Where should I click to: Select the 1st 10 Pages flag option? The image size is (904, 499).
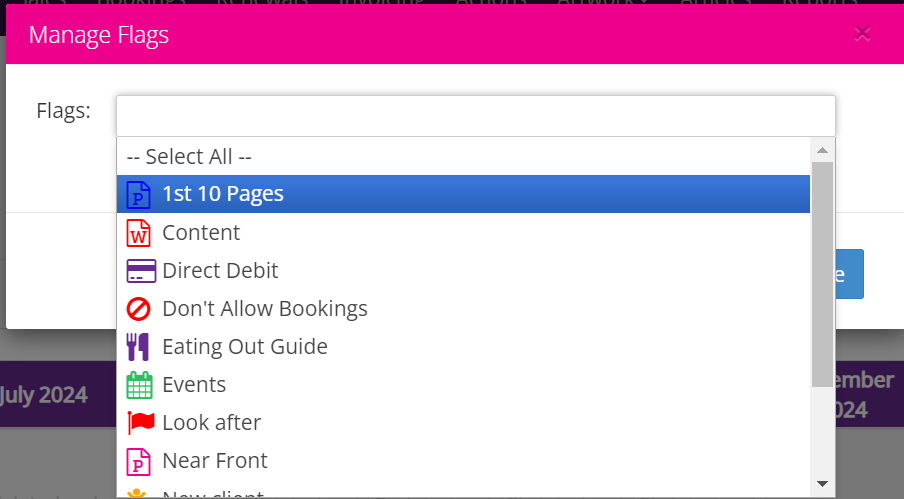[x=463, y=194]
